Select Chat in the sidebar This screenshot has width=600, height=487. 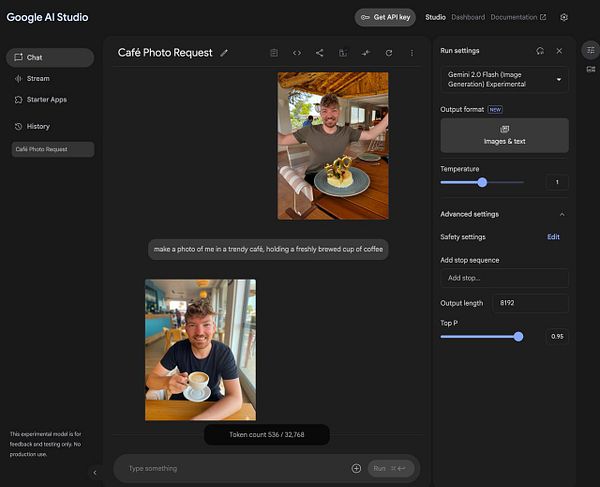click(x=50, y=57)
